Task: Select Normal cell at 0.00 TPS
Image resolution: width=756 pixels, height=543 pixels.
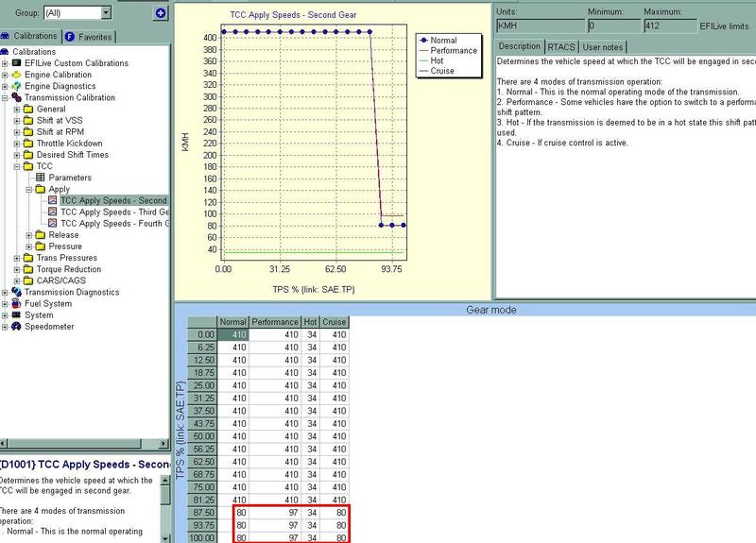Action: [232, 335]
